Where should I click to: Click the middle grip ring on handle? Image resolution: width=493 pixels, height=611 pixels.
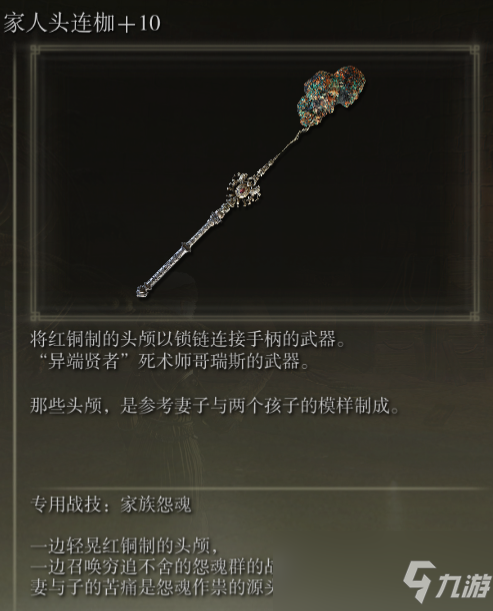click(x=186, y=247)
